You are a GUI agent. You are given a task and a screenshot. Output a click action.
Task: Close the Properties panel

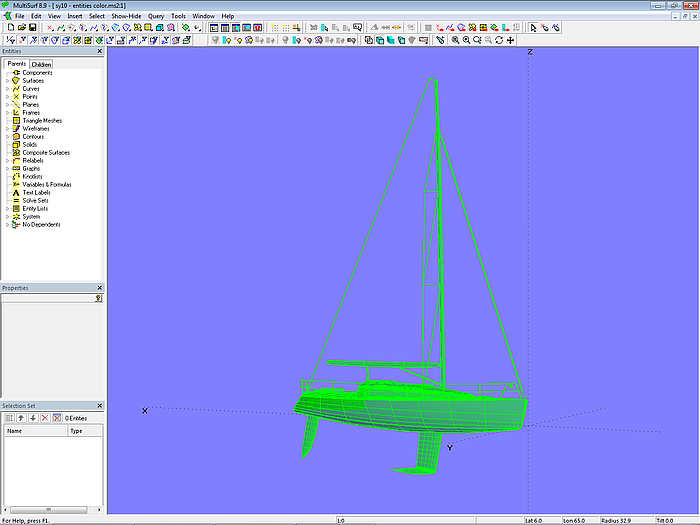(x=99, y=288)
